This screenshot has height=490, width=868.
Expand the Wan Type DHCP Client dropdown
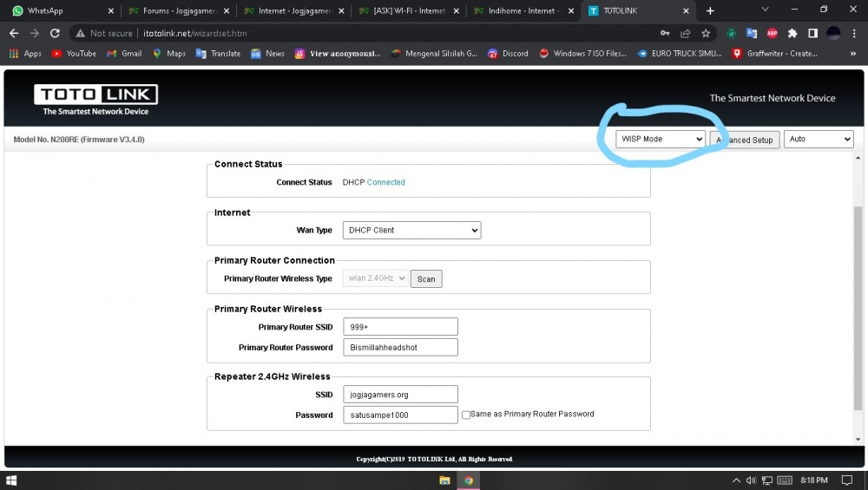[411, 230]
